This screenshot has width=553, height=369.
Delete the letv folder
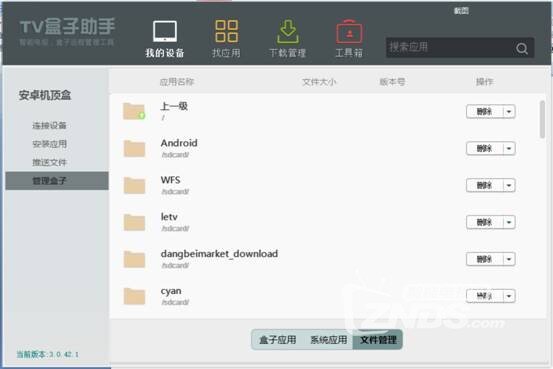484,223
